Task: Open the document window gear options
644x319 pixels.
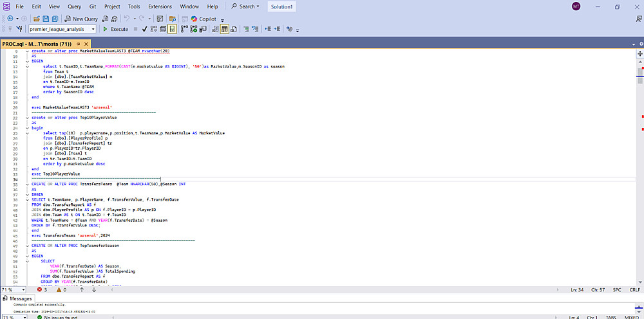Action: [x=641, y=44]
